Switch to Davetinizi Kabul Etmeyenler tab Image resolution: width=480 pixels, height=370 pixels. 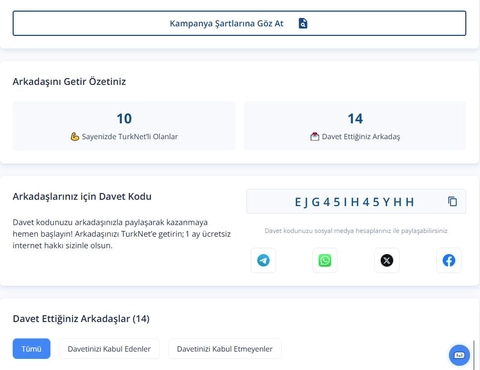click(225, 349)
